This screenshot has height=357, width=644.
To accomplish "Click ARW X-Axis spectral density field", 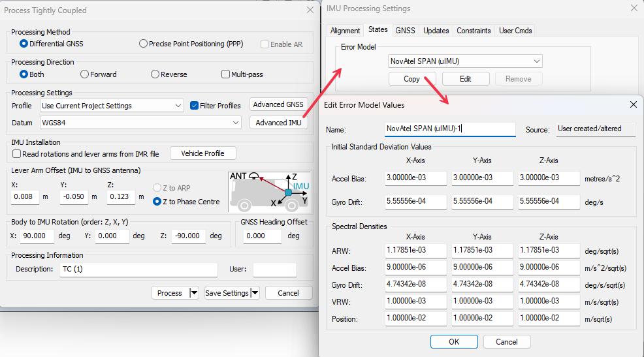I will 415,251.
